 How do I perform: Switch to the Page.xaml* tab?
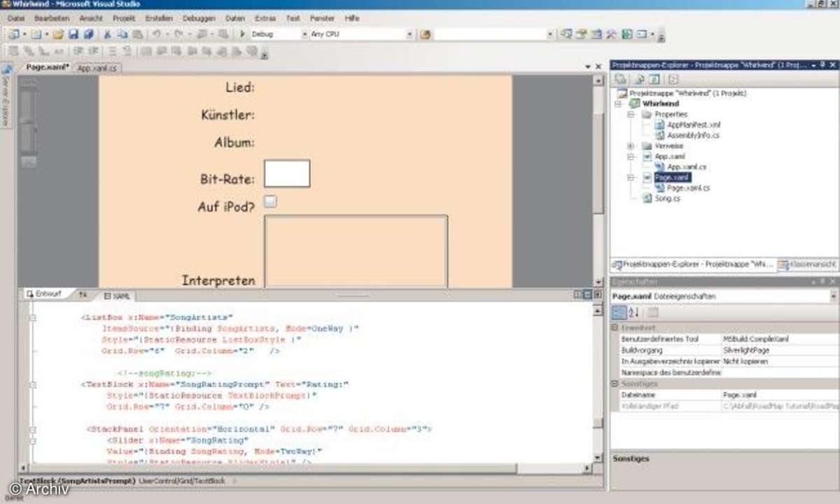click(48, 67)
